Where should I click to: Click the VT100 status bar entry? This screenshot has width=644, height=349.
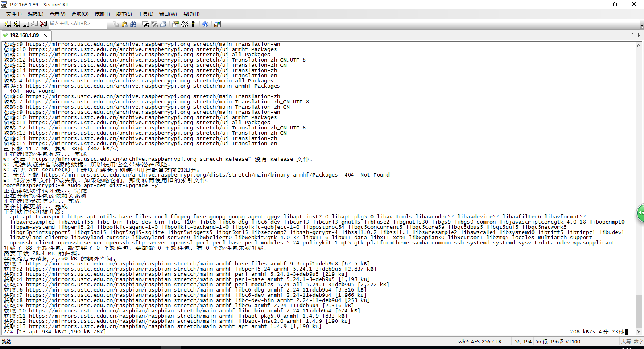click(573, 342)
